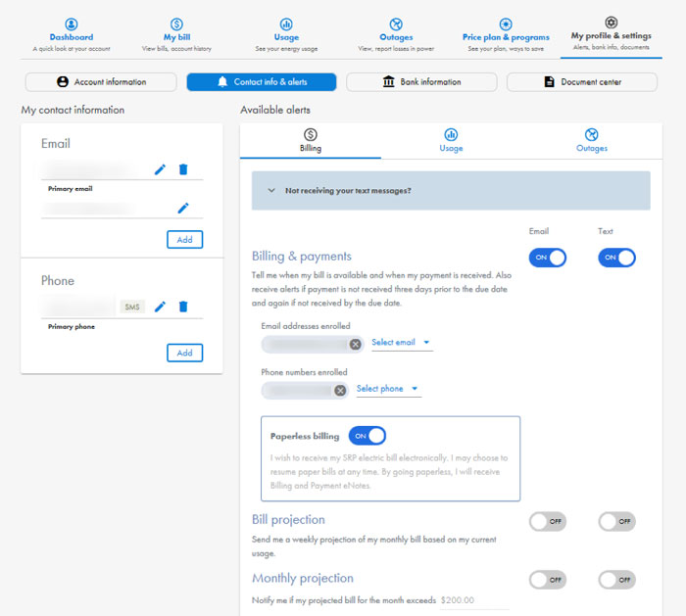This screenshot has width=686, height=616.
Task: Click the Outages icon in alerts tabs
Action: coord(592,134)
